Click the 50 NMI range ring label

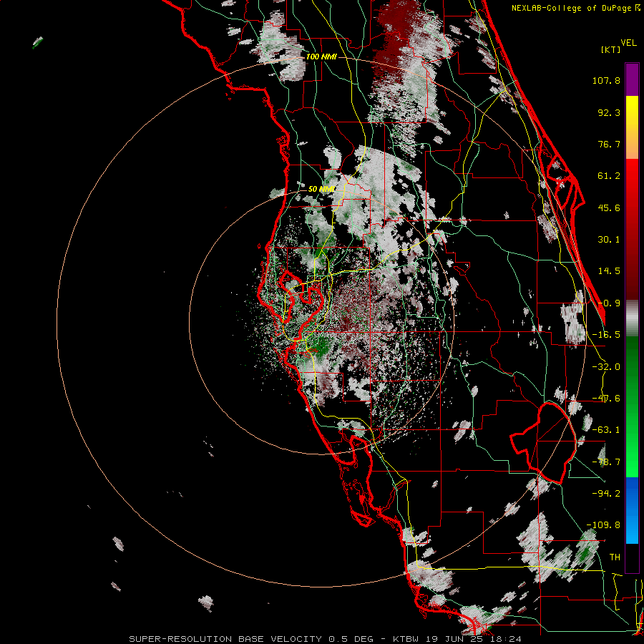(x=321, y=189)
